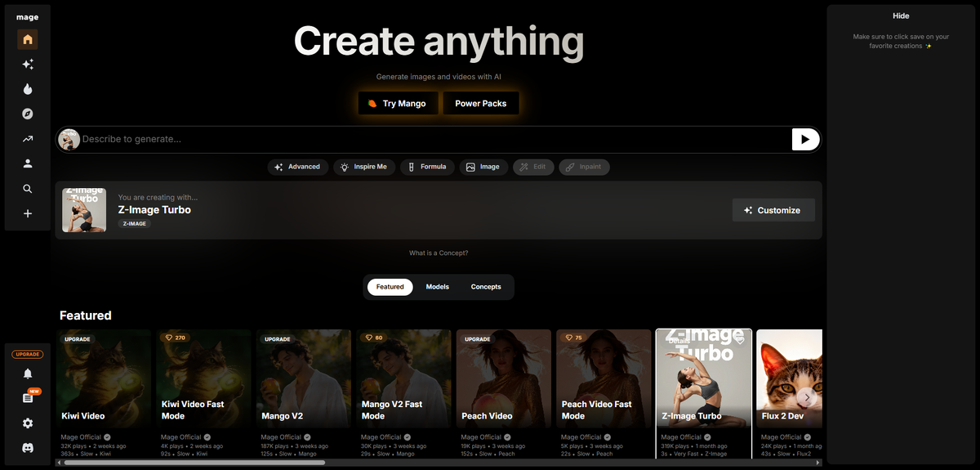Click the mage logo text
The height and width of the screenshot is (470, 980).
(x=28, y=16)
